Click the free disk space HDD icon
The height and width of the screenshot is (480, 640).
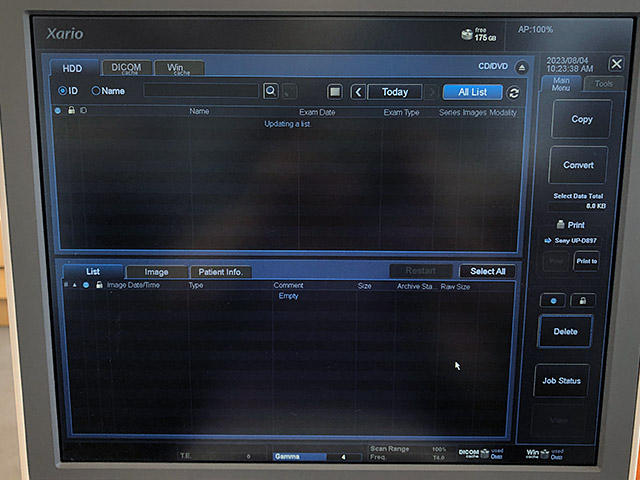[x=467, y=34]
